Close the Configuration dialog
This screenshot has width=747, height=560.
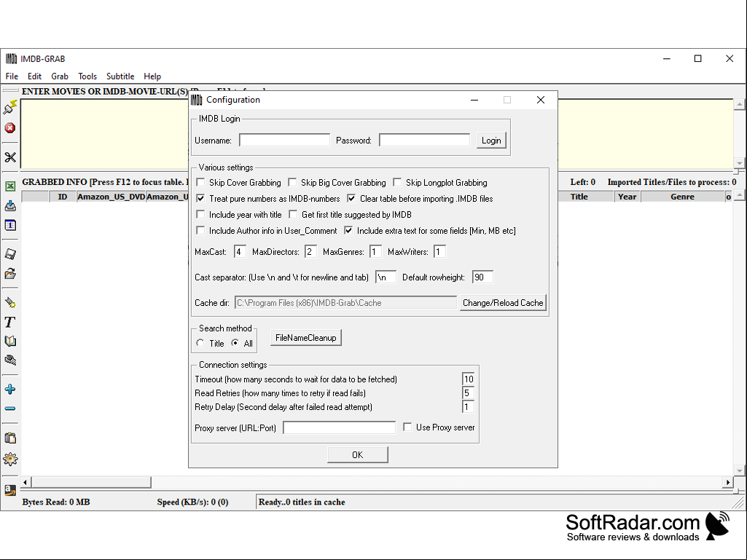coord(540,100)
